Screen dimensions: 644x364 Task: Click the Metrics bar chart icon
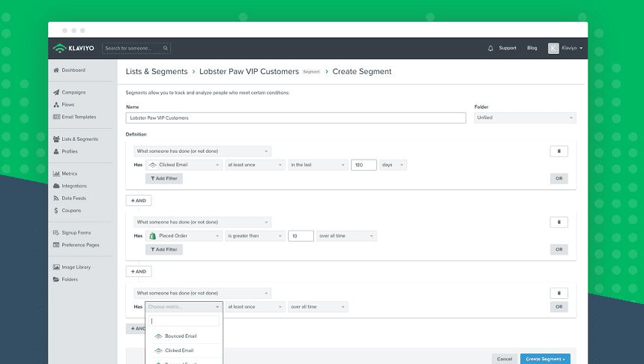56,174
